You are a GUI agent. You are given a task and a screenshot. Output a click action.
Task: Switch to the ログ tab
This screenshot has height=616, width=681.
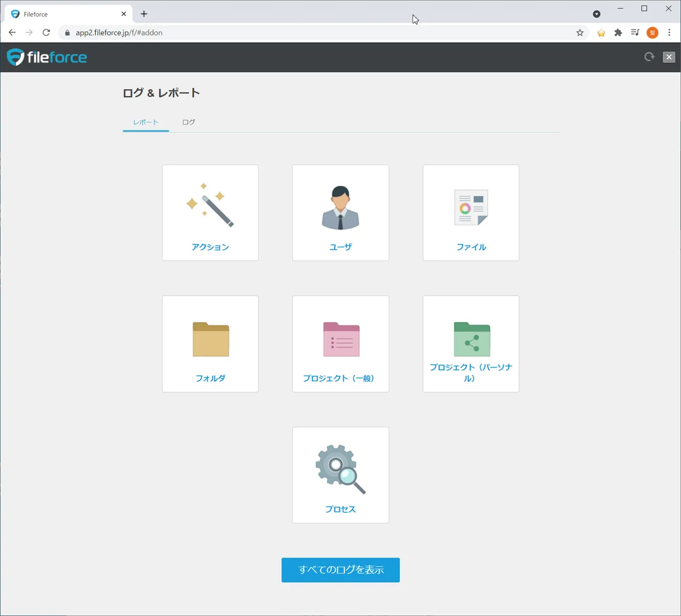click(188, 122)
